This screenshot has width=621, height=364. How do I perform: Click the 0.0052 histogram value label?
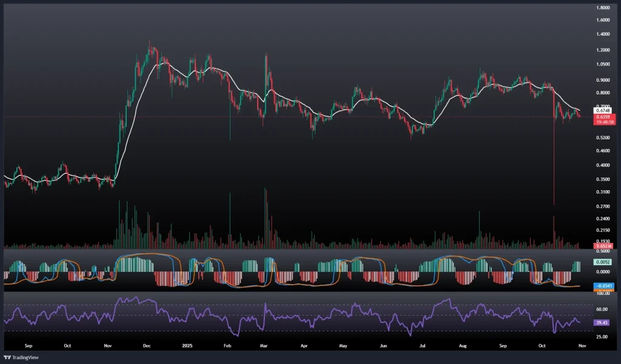point(605,262)
